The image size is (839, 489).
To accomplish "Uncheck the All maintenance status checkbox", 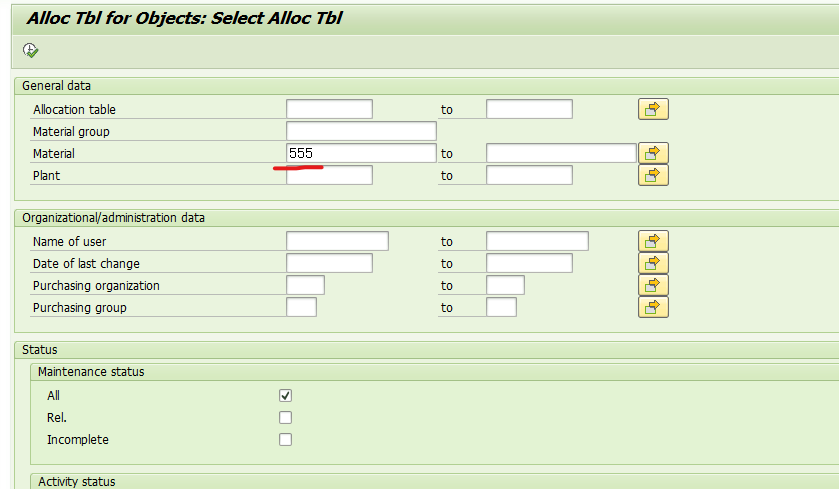I will (286, 396).
